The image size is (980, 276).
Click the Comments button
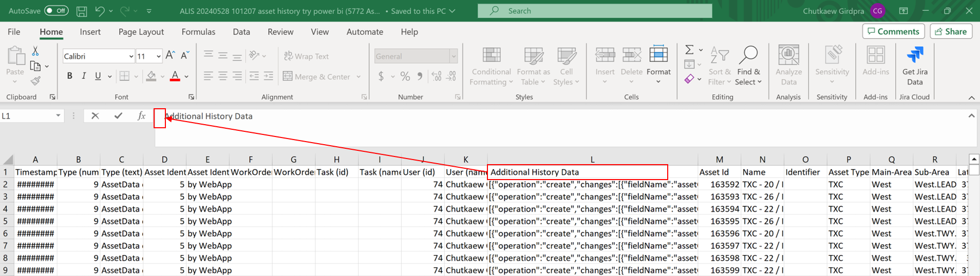(x=893, y=31)
